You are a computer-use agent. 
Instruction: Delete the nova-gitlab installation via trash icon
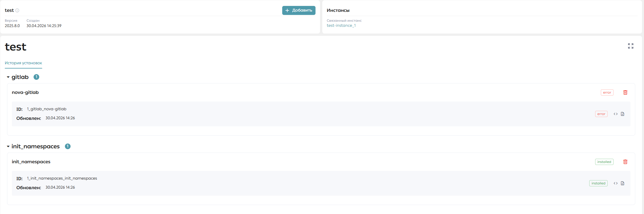click(x=625, y=92)
